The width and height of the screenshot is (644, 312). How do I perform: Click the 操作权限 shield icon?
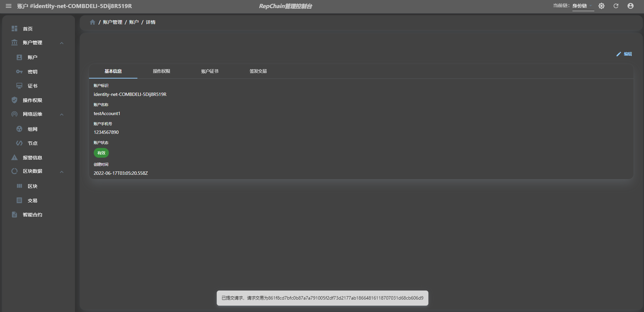pyautogui.click(x=14, y=100)
